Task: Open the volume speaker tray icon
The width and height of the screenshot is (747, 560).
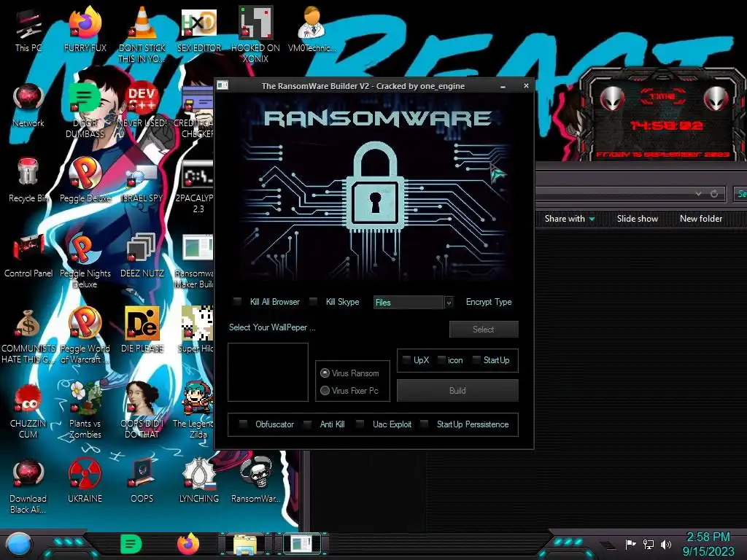Action: [x=665, y=544]
